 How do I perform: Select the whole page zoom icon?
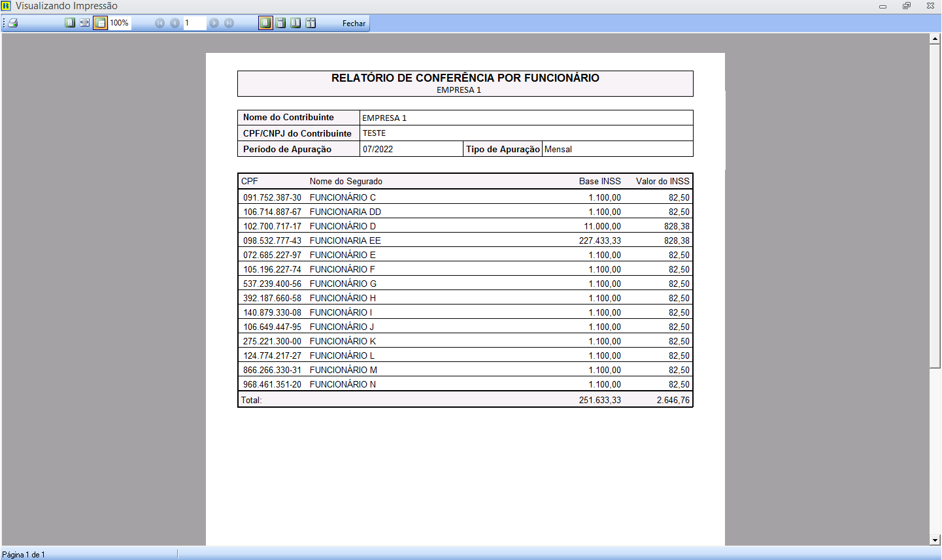[x=70, y=23]
